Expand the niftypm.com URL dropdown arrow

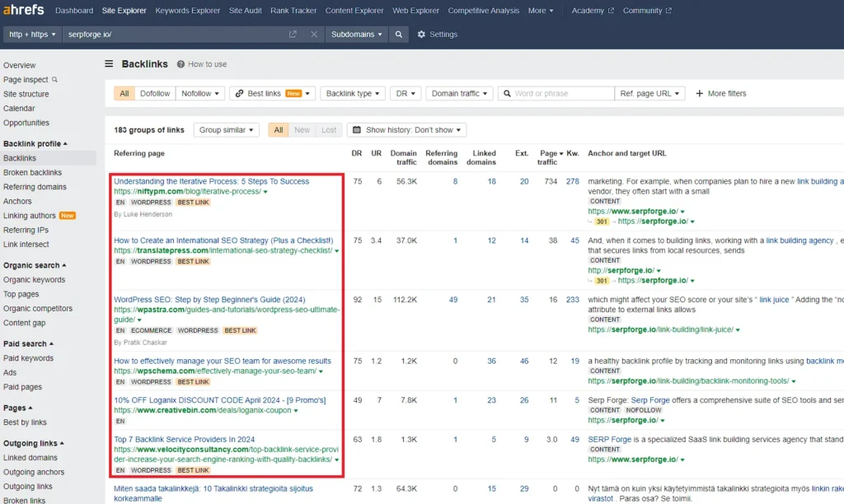click(x=265, y=192)
